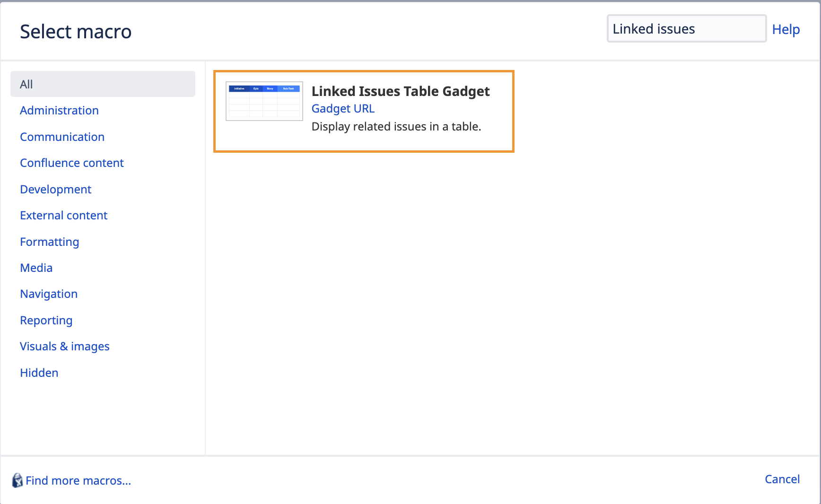Select the All category
The width and height of the screenshot is (821, 504).
point(26,84)
